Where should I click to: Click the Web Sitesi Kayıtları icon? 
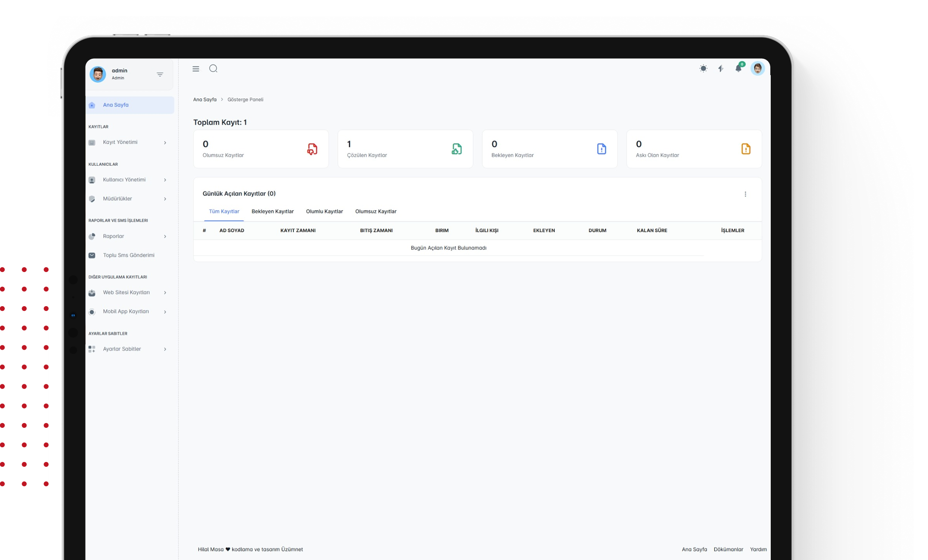92,293
